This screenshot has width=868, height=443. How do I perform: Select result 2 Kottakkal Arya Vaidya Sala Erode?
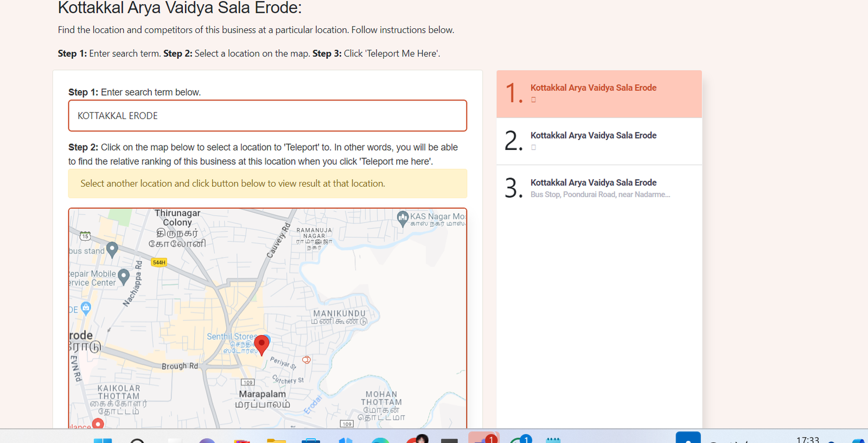(599, 141)
